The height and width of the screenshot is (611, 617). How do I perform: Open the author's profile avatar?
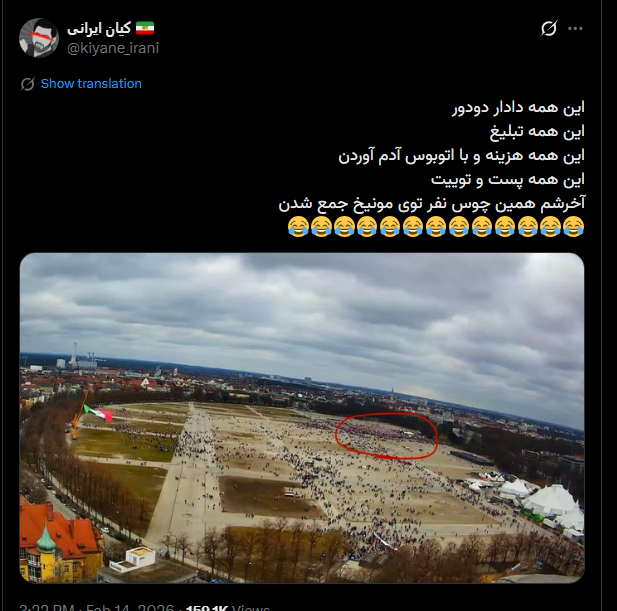coord(39,38)
